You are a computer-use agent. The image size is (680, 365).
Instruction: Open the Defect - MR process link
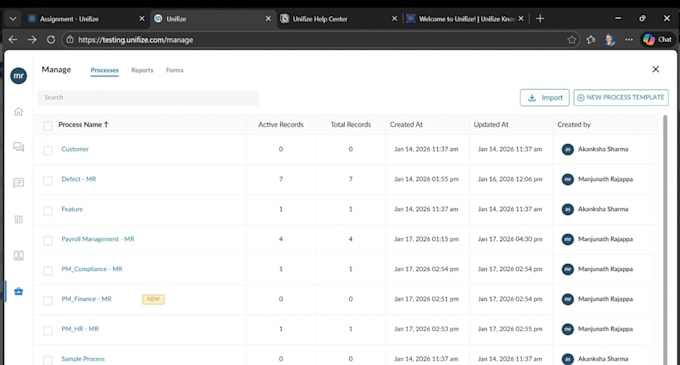point(78,179)
